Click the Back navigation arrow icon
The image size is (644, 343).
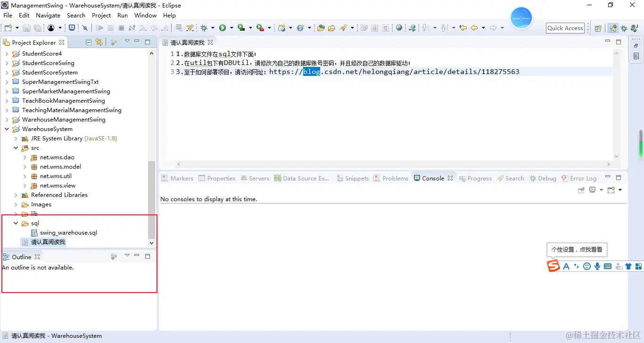(474, 28)
